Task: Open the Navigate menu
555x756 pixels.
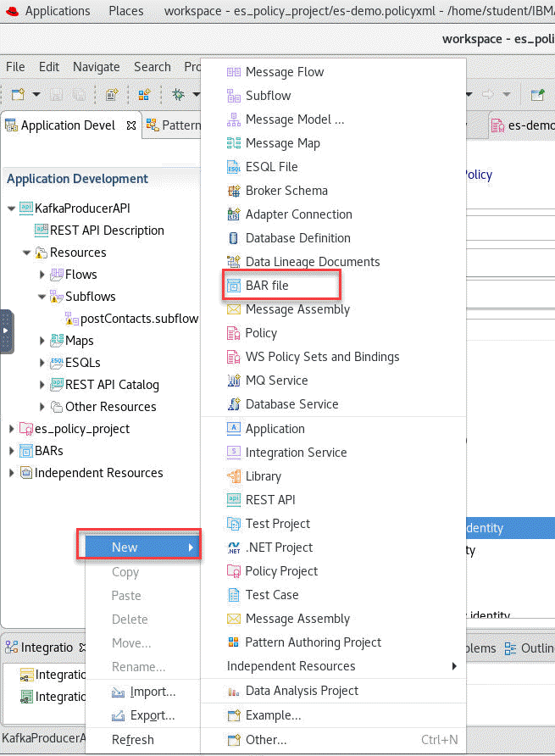Action: [x=96, y=67]
